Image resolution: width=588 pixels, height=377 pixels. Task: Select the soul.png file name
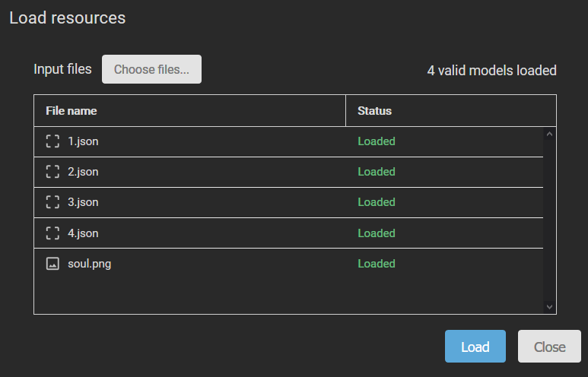click(x=90, y=264)
